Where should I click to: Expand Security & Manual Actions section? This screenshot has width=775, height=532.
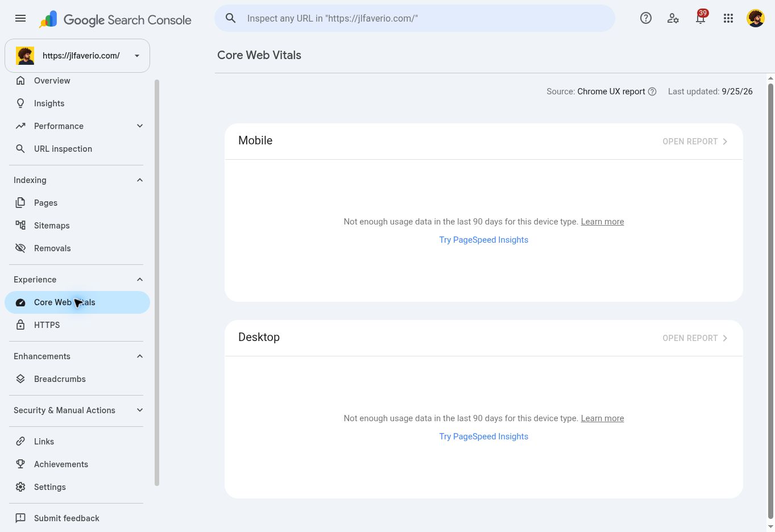point(140,410)
